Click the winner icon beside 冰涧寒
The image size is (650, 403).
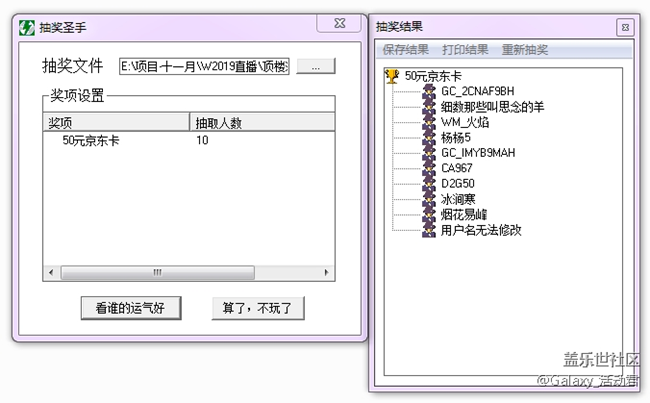tap(429, 199)
